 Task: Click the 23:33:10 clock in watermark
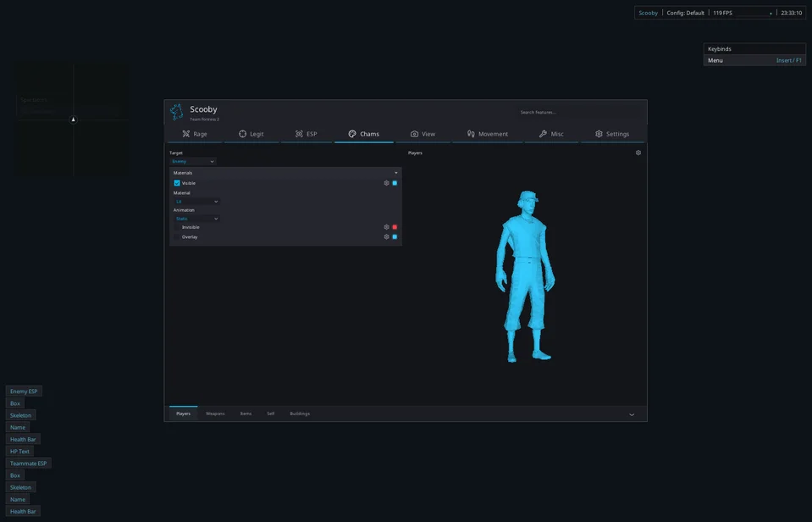(x=792, y=13)
